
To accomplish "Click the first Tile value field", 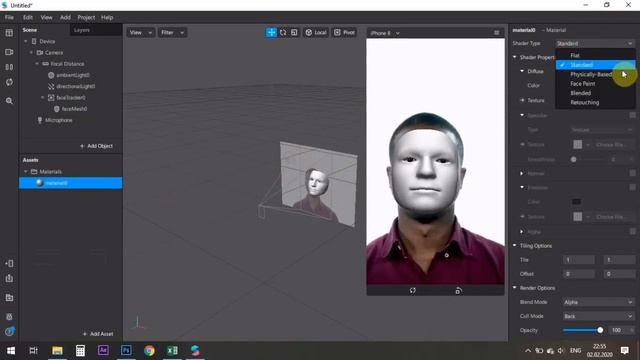I will coord(578,260).
